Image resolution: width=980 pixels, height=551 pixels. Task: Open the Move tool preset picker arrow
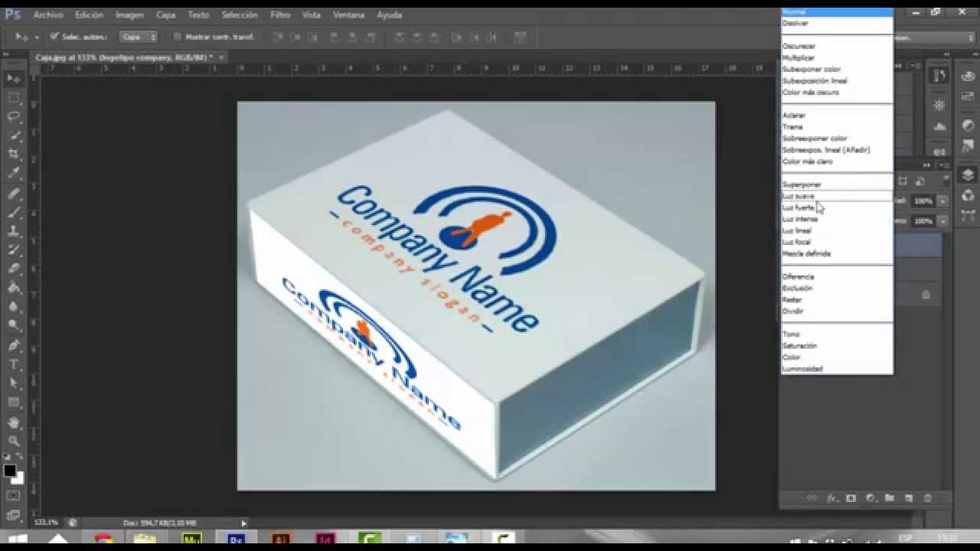pos(36,37)
